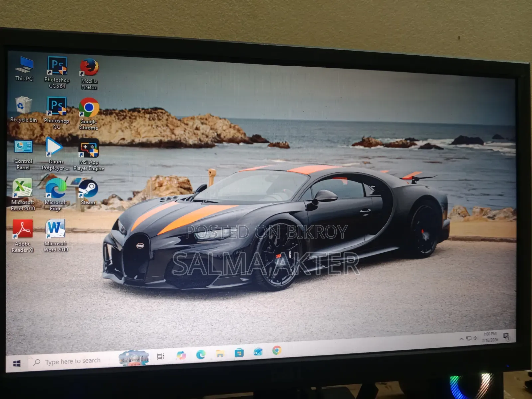Select the Google Chrome desktop icon
Viewport: 532px width, 399px height.
(89, 114)
